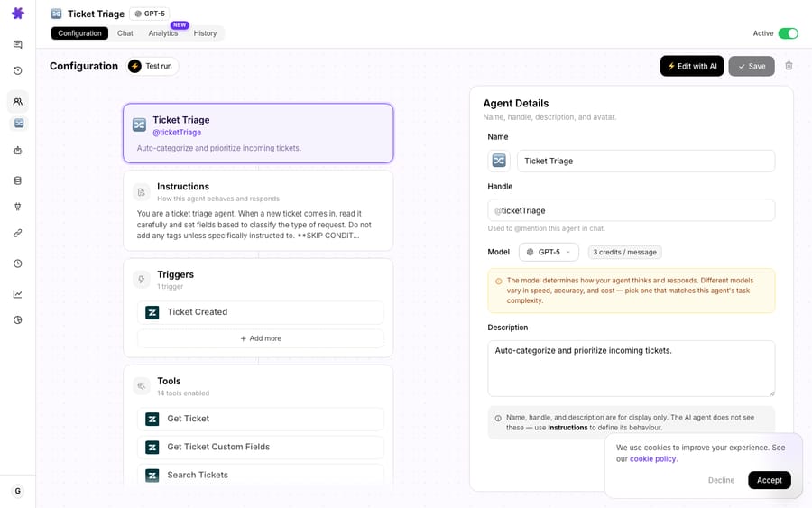This screenshot has height=508, width=812.
Task: Click into the Name input field
Action: pos(646,161)
